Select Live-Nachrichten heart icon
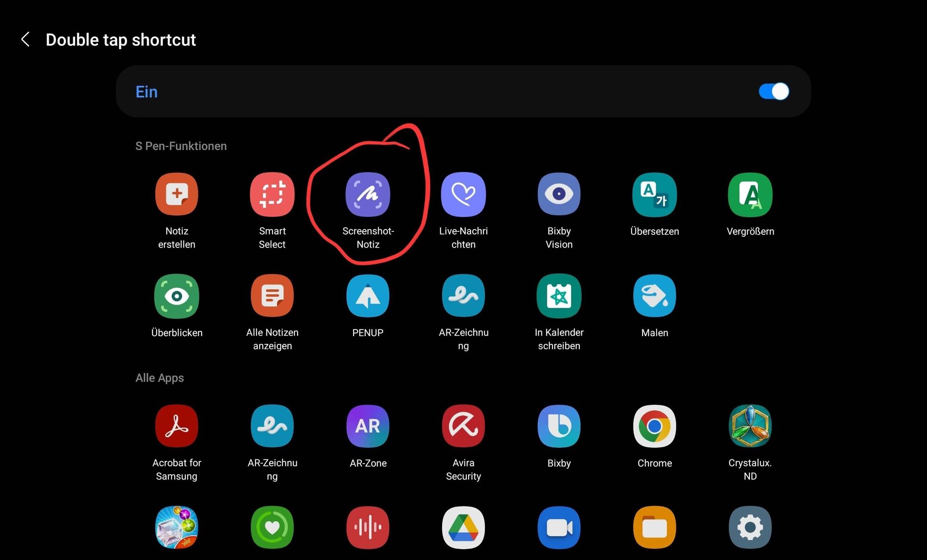927x560 pixels. 463,194
